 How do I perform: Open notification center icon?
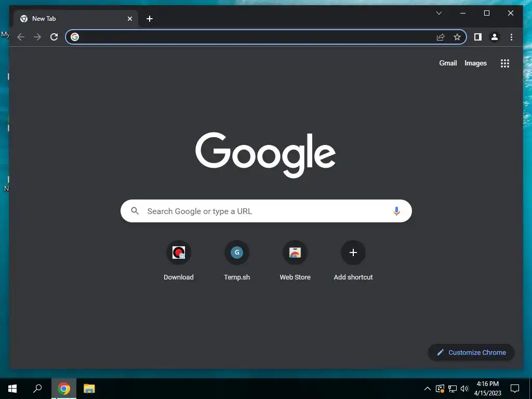click(515, 389)
